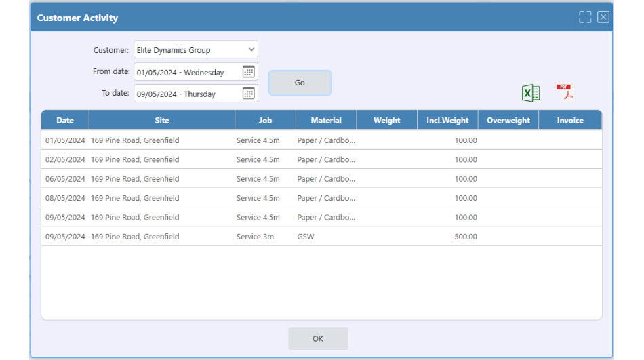Click the Go button
The width and height of the screenshot is (644, 360).
(300, 83)
